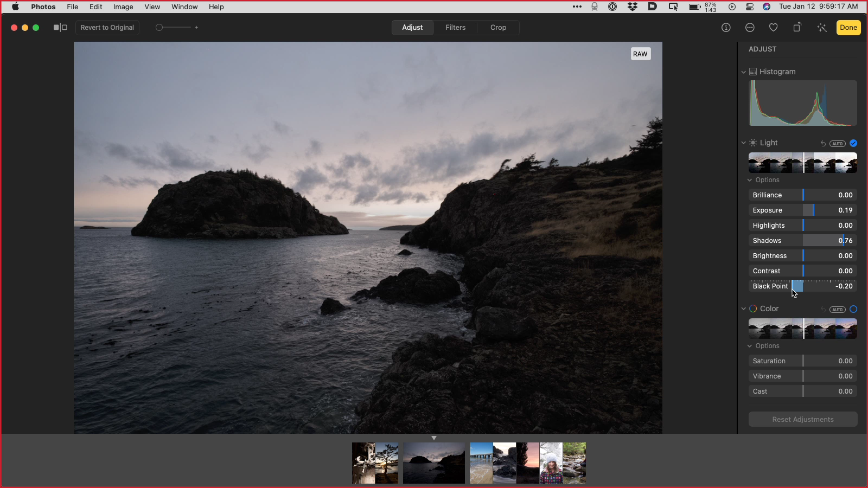Click the zoom slider in toolbar
Viewport: 868px width, 488px height.
coord(174,28)
